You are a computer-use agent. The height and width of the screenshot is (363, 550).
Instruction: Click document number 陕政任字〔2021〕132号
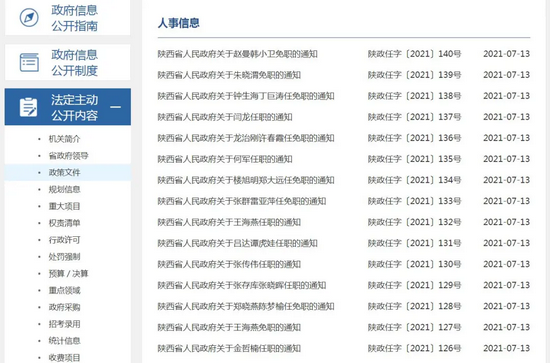tap(414, 222)
